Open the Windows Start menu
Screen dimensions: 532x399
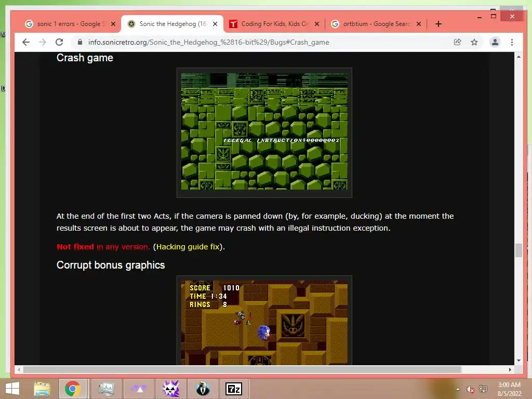12,389
